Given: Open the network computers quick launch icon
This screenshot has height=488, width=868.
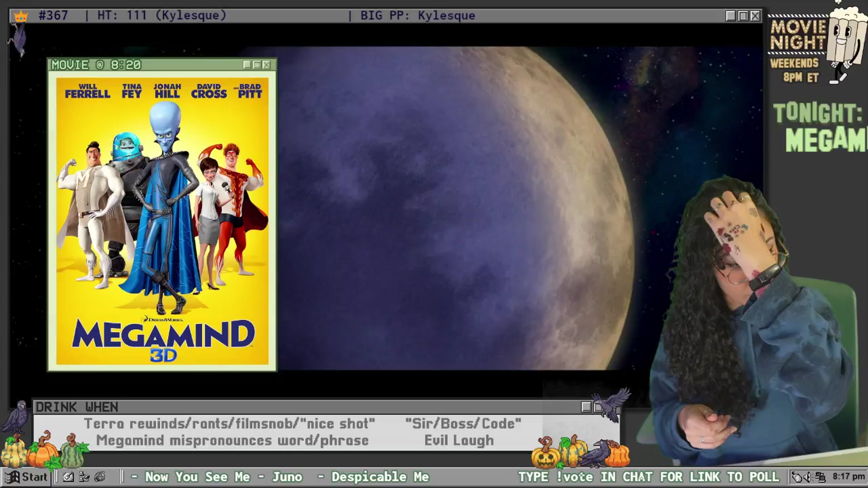Looking at the screenshot, I should (x=84, y=477).
